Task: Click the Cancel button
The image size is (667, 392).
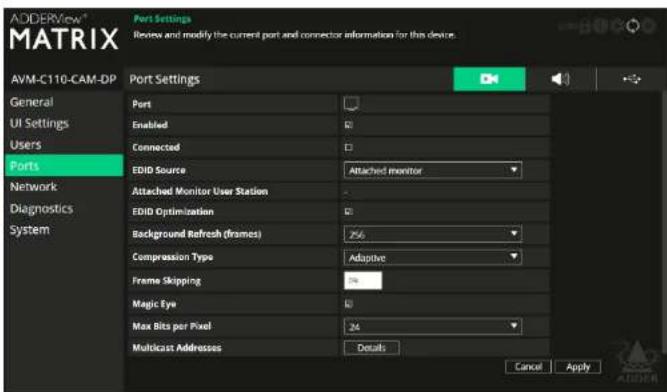Action: [528, 366]
